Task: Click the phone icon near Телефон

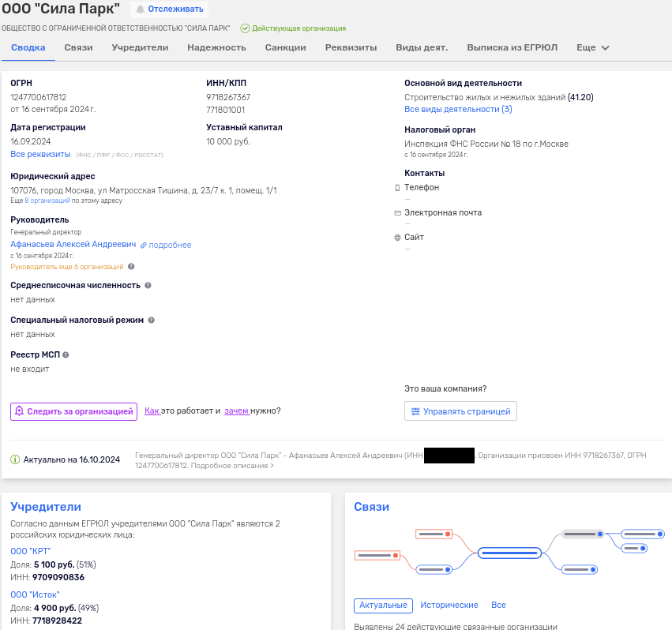Action: tap(397, 188)
